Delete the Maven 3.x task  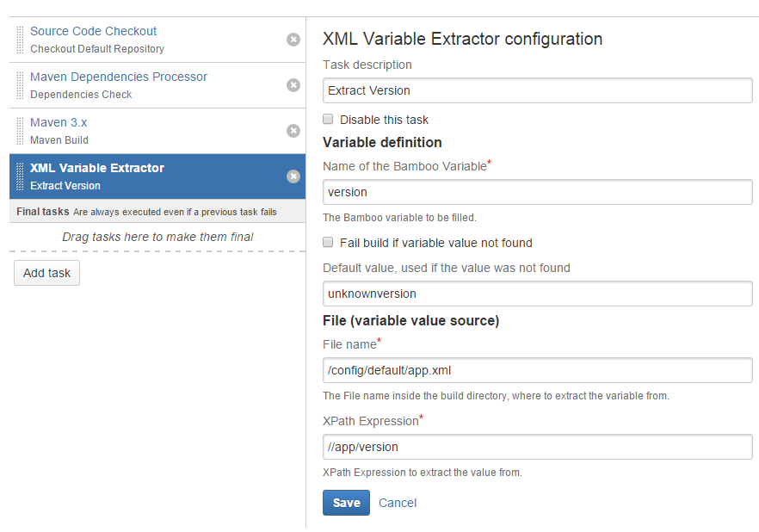pyautogui.click(x=293, y=131)
